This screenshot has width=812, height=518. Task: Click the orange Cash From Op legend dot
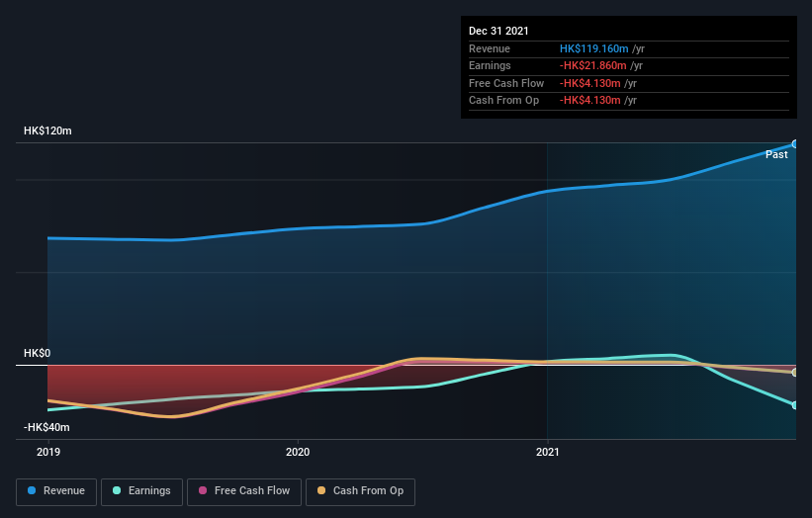(319, 491)
